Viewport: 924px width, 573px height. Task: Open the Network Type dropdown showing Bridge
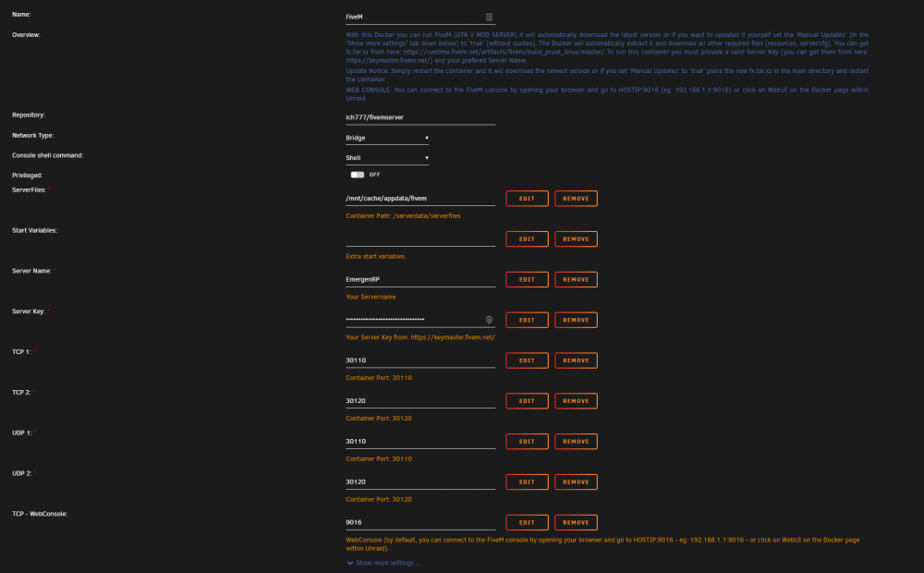pyautogui.click(x=387, y=138)
